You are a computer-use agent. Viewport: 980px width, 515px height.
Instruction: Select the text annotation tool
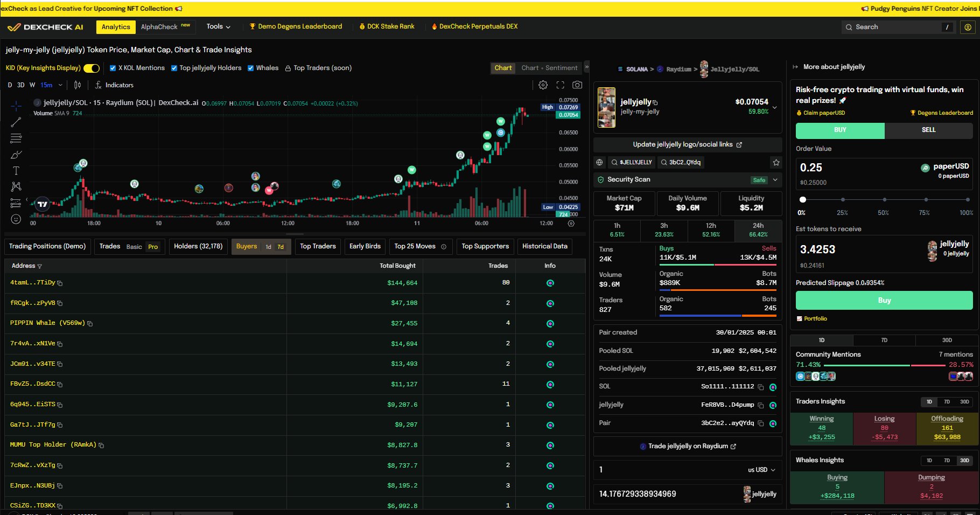click(x=16, y=171)
